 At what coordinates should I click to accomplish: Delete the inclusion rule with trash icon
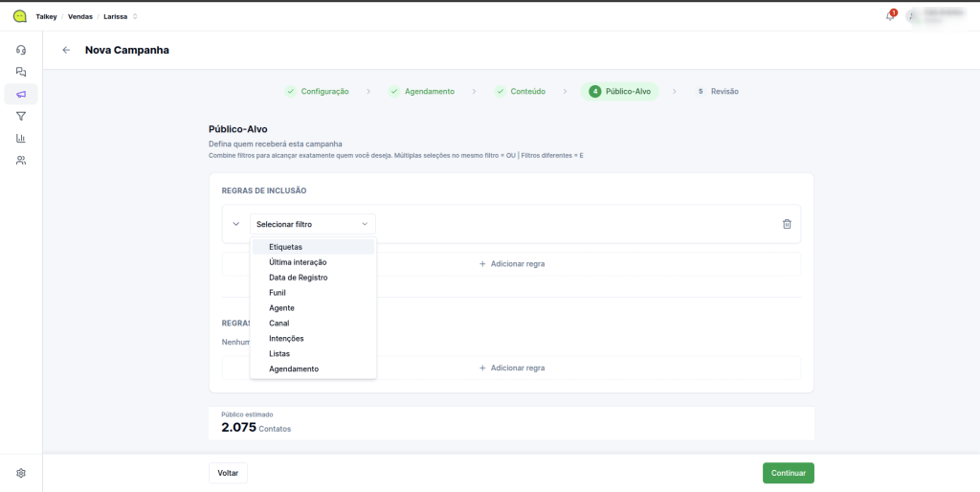(787, 224)
